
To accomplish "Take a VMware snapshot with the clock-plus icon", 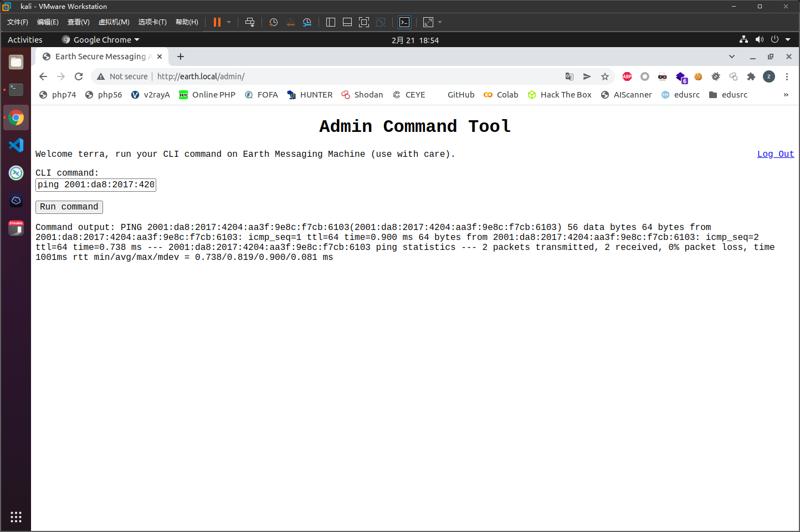I will (273, 22).
